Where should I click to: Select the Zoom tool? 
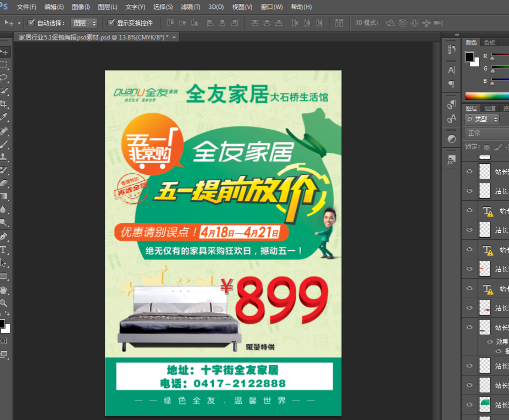pyautogui.click(x=3, y=303)
